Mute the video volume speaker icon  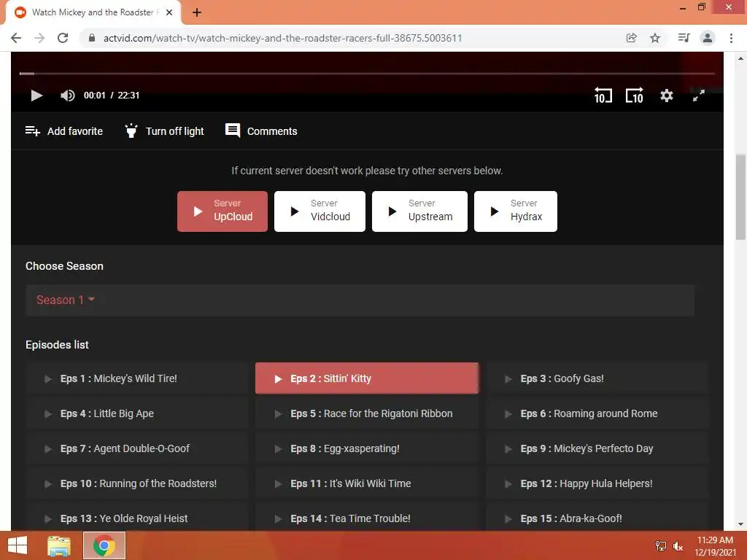(x=68, y=96)
